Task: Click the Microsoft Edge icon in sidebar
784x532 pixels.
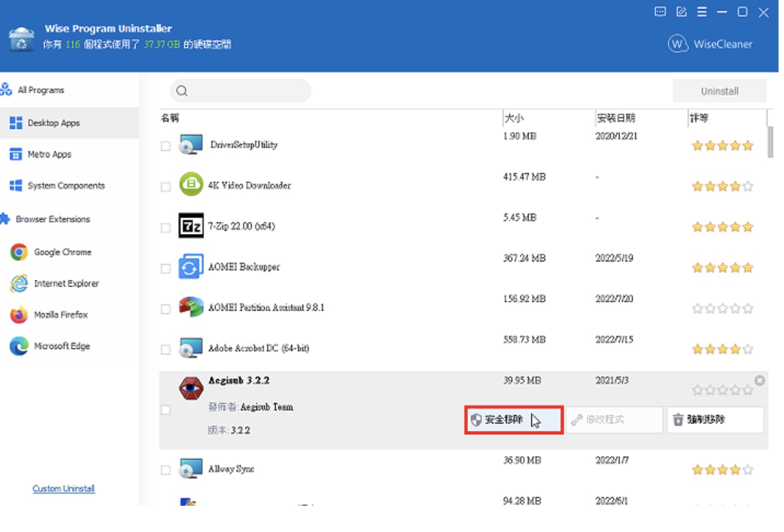Action: coord(19,346)
